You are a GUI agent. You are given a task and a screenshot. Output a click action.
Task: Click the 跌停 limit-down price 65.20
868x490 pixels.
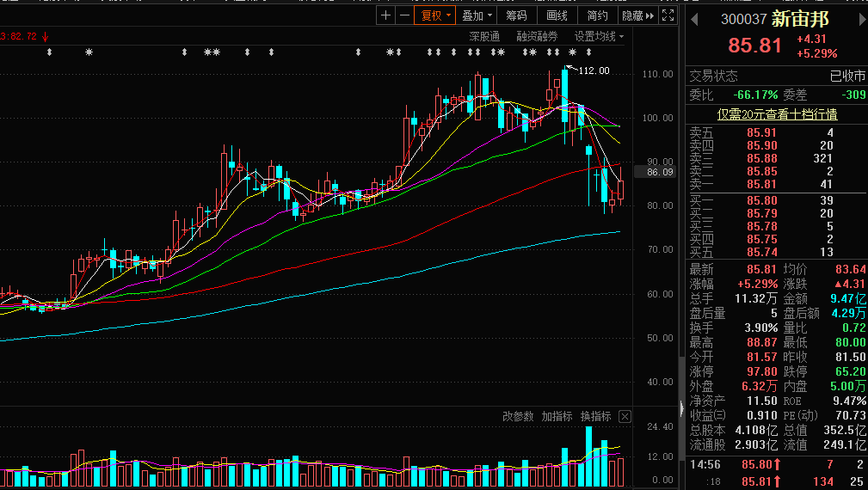pyautogui.click(x=850, y=371)
